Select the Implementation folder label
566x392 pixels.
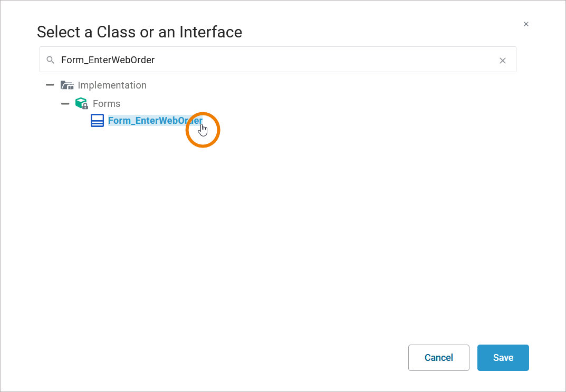pyautogui.click(x=112, y=85)
